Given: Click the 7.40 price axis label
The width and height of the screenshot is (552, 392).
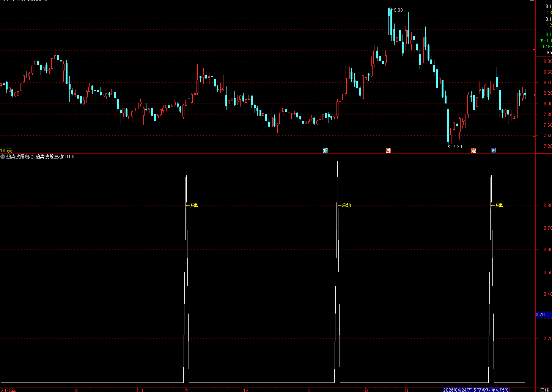Looking at the screenshot, I should [x=547, y=136].
